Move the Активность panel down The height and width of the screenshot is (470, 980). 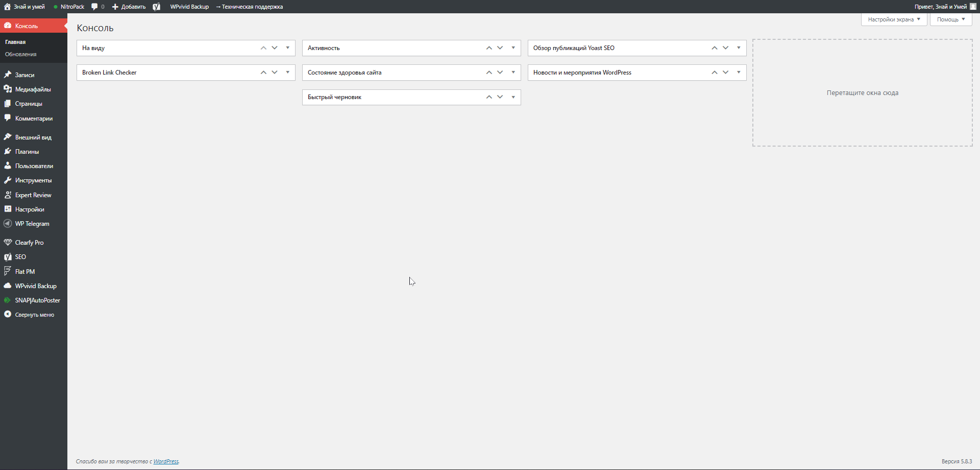click(500, 48)
